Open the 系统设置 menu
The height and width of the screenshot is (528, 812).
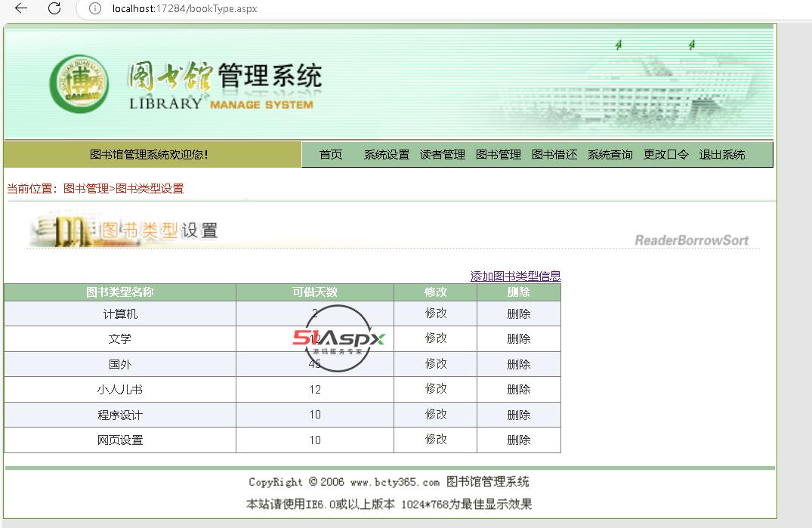coord(386,155)
